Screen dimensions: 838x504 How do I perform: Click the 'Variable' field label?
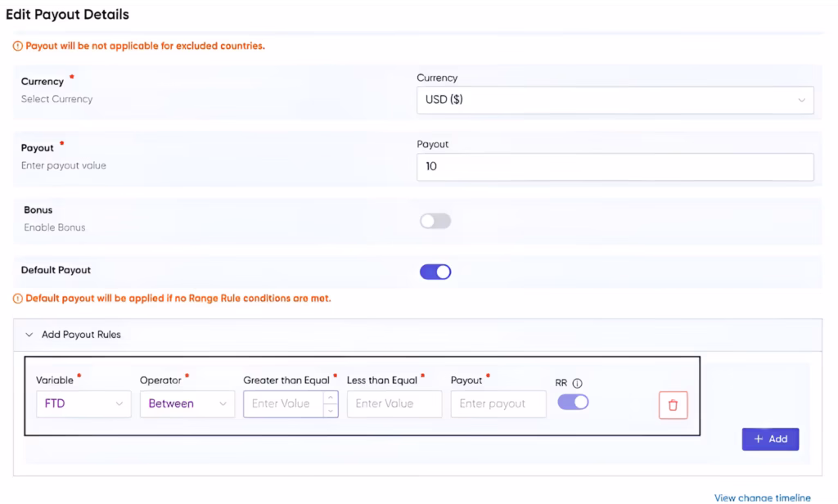click(55, 380)
